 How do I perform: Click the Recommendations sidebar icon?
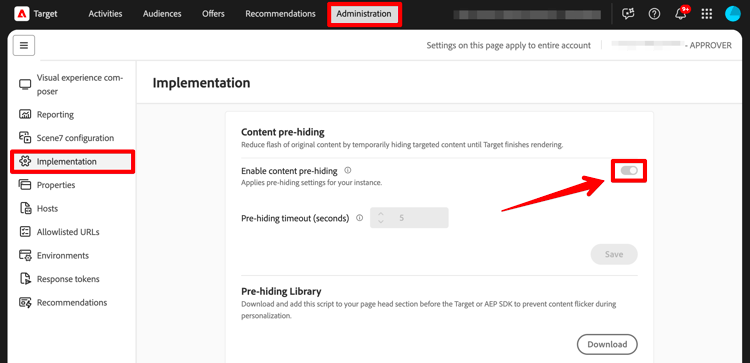[x=24, y=302]
